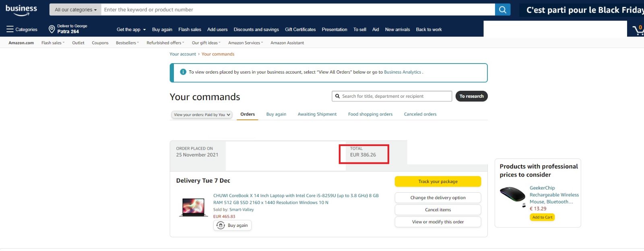Open Canceled orders tab
Screen dimensions: 644x251
click(x=420, y=114)
